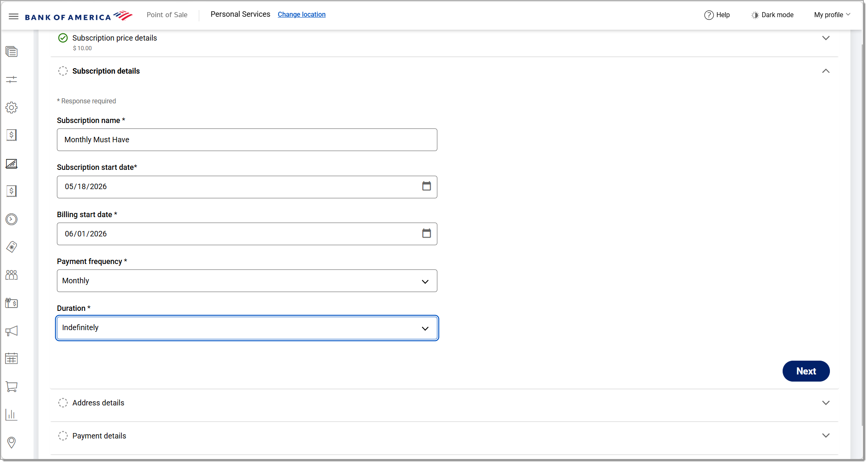The image size is (868, 464).
Task: Open the customers group sidebar icon
Action: (11, 275)
